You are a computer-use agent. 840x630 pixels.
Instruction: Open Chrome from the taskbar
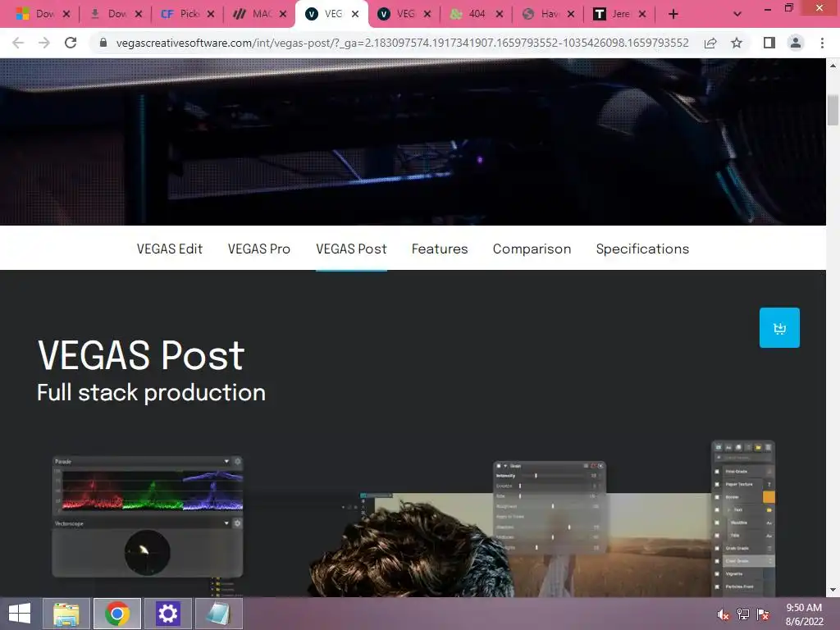(117, 614)
